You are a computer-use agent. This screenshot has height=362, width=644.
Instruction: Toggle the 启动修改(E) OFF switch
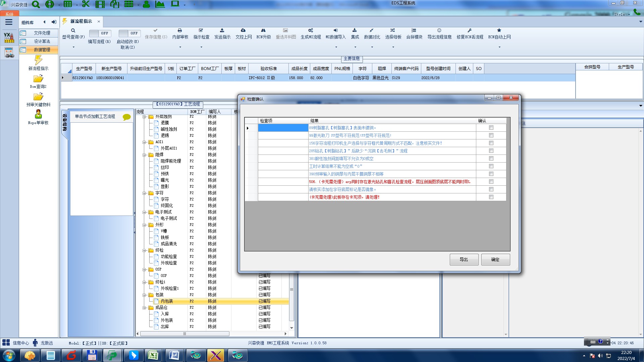click(x=130, y=33)
